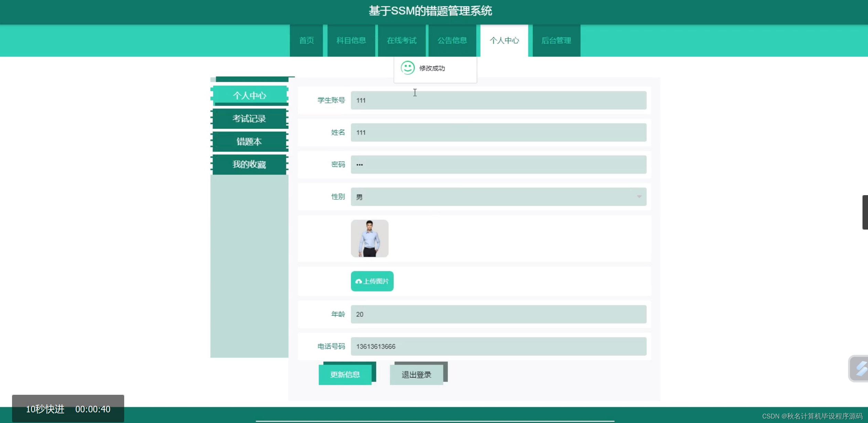This screenshot has width=868, height=423.
Task: Click the smiley success icon
Action: [408, 68]
